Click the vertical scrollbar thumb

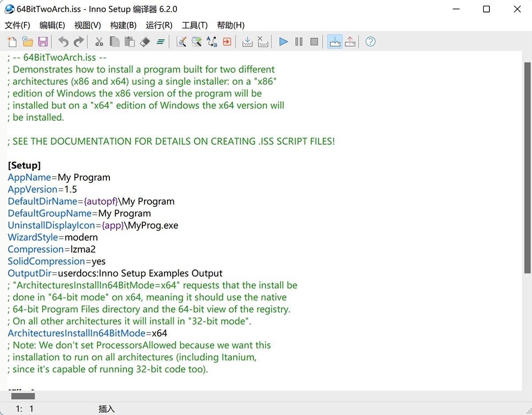pos(528,167)
